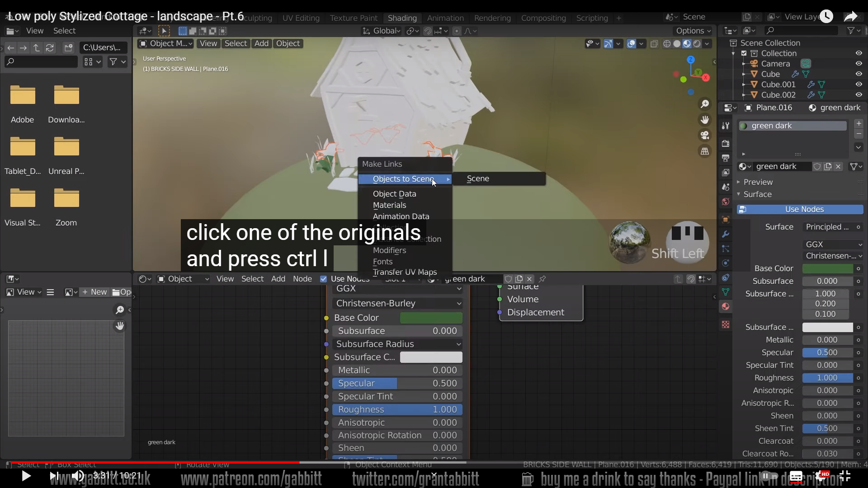Select Materials in the Make Links menu
Image resolution: width=868 pixels, height=488 pixels.
[x=389, y=205]
